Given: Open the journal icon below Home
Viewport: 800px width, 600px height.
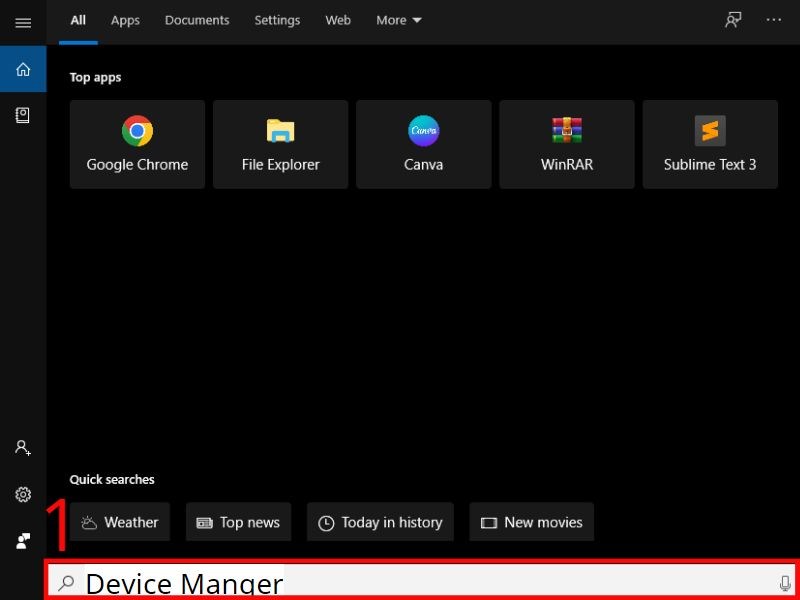Looking at the screenshot, I should click(23, 115).
